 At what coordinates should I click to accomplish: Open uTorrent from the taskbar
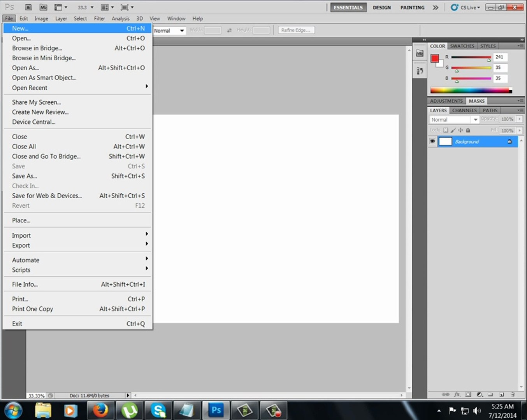point(129,410)
